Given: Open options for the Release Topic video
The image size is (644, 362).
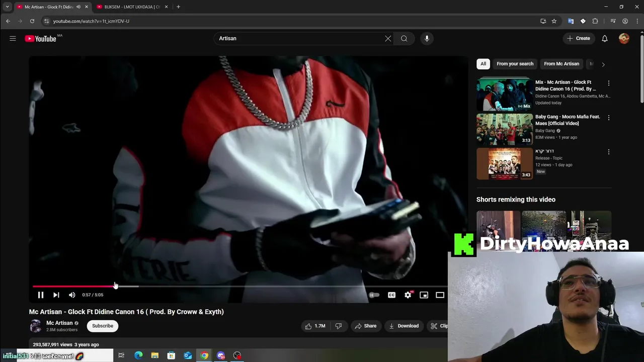Looking at the screenshot, I should [609, 152].
